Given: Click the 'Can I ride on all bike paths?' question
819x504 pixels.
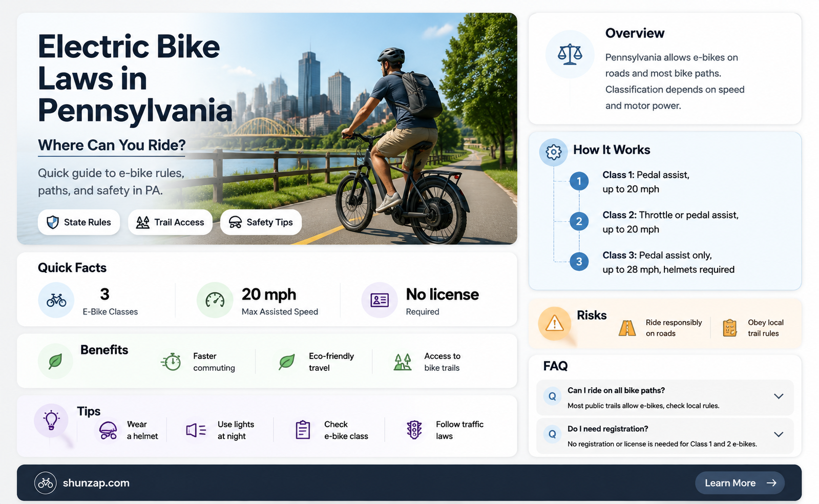Looking at the screenshot, I should [x=616, y=390].
